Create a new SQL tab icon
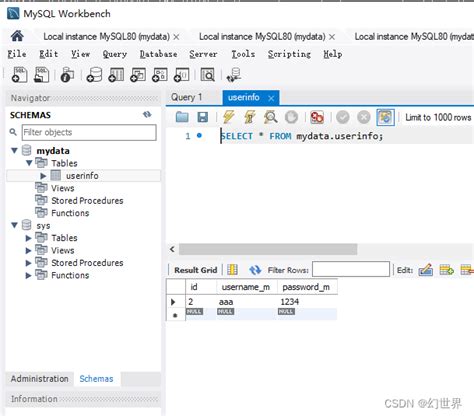This screenshot has height=416, width=474. (x=19, y=74)
